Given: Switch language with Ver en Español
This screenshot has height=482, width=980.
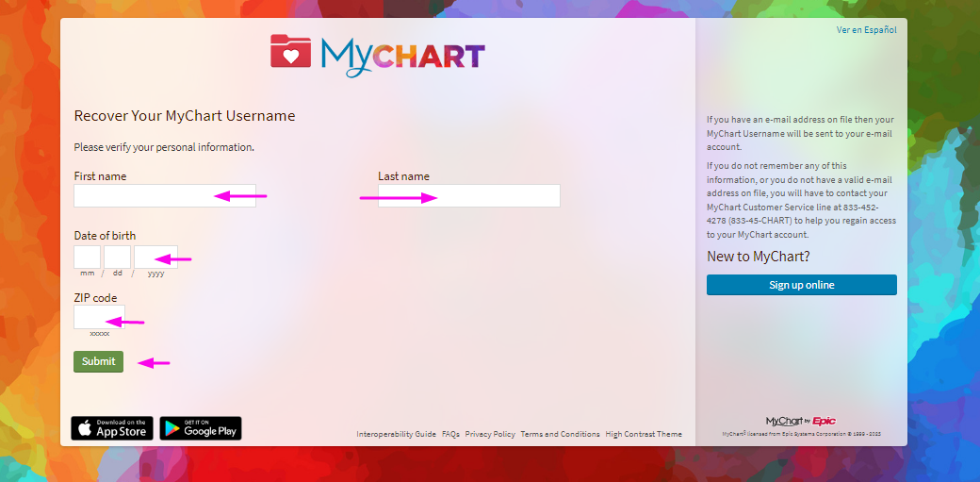Looking at the screenshot, I should point(866,30).
